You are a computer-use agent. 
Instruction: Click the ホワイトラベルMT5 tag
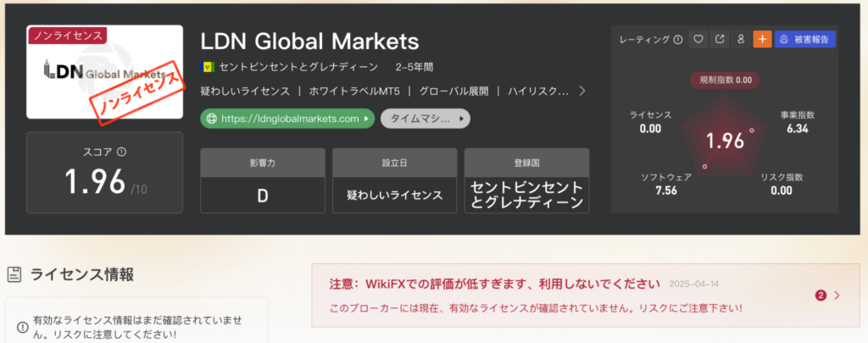tap(354, 91)
